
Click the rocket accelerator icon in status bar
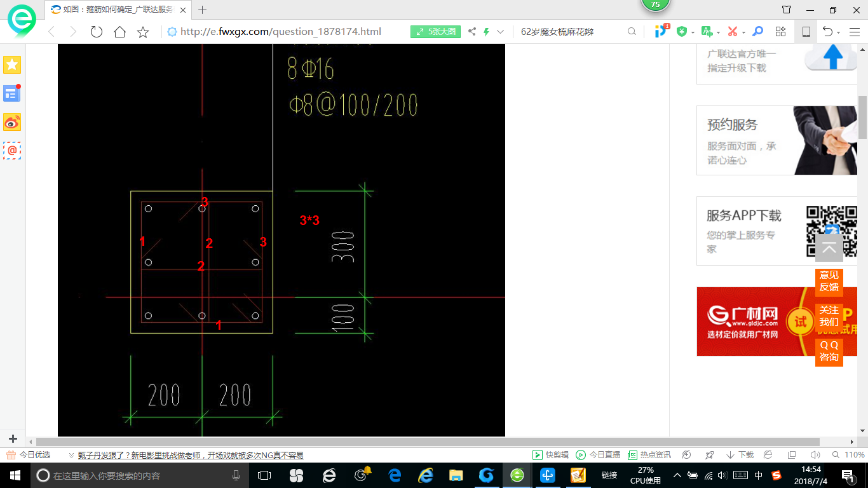709,455
